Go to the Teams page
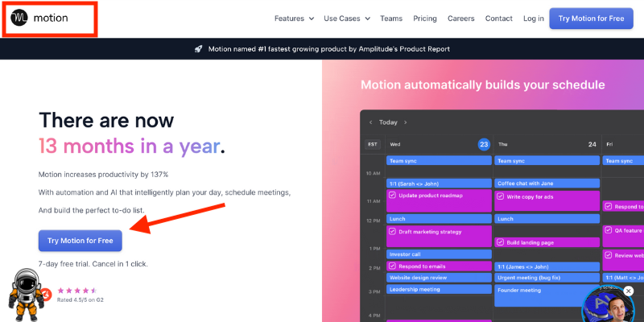 (x=391, y=19)
